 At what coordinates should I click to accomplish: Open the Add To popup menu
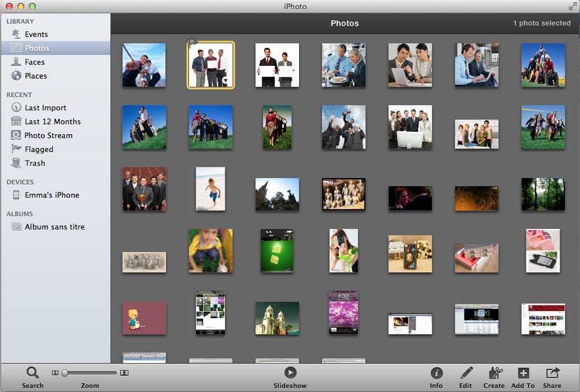pos(523,373)
